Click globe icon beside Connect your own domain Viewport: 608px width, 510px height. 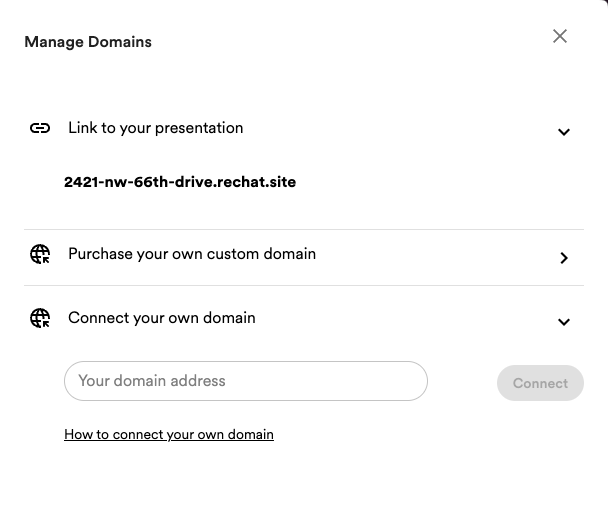40,318
